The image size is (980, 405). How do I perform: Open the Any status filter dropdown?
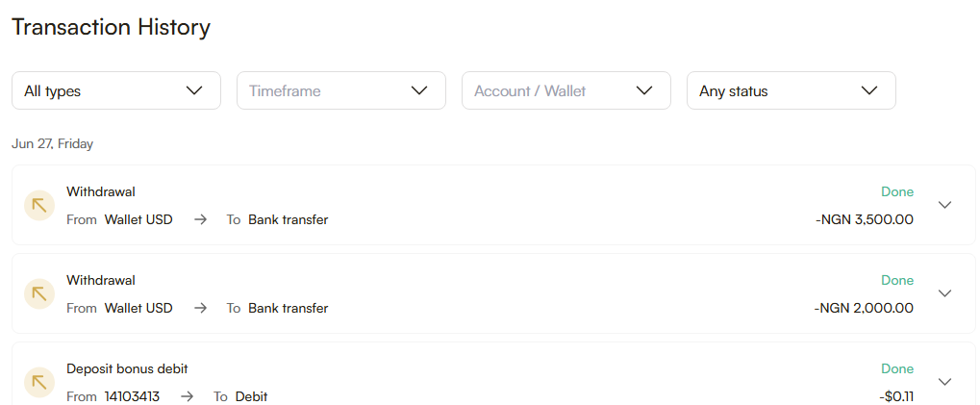tap(792, 90)
